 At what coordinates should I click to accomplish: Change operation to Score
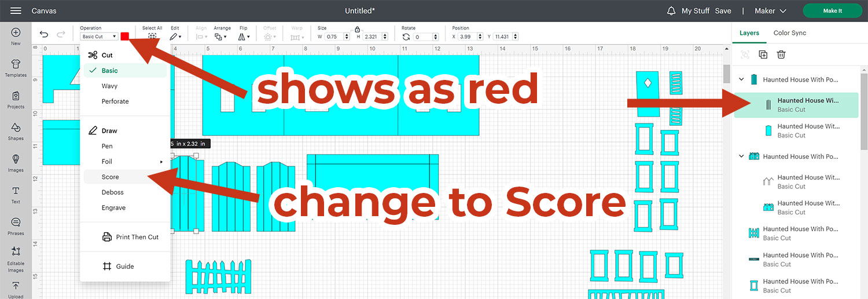(x=126, y=177)
